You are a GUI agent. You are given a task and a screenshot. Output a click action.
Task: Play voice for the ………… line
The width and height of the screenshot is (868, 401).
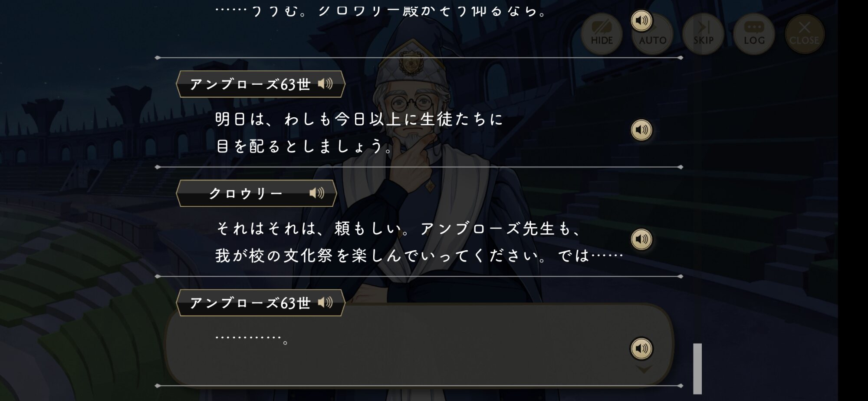click(641, 348)
